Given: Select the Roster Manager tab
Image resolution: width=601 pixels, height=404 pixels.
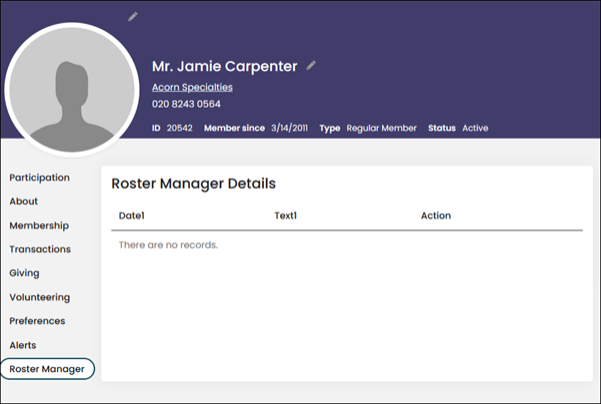Looking at the screenshot, I should (x=47, y=369).
